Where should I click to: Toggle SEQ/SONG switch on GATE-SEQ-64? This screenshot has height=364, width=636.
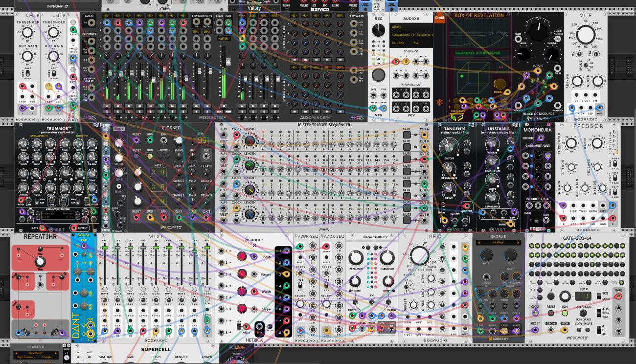(x=598, y=297)
